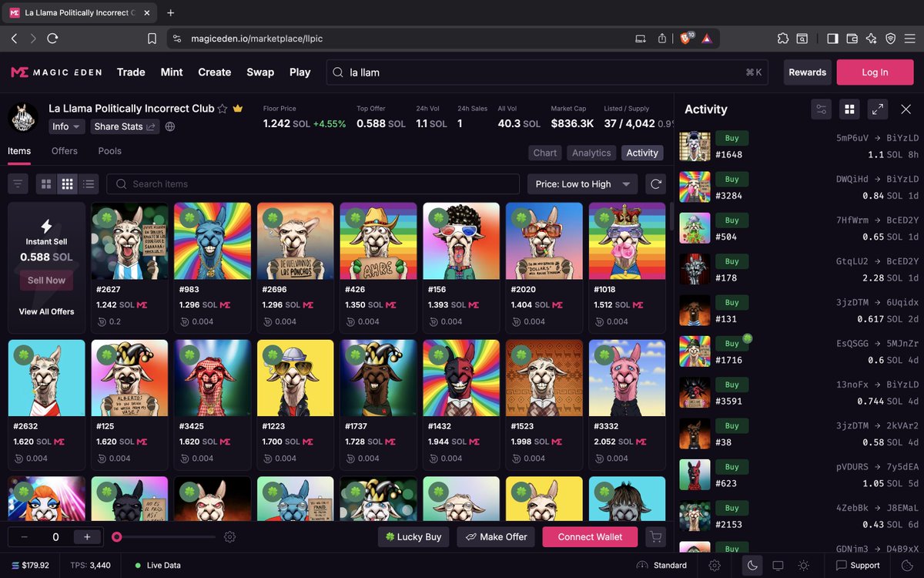924x578 pixels.
Task: Click Connect Wallet button
Action: pyautogui.click(x=591, y=537)
